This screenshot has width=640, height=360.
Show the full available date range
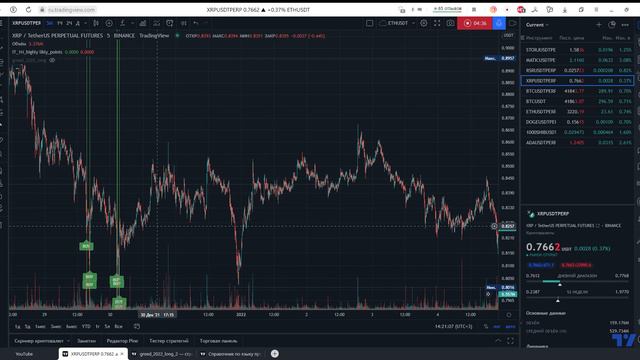coord(118,327)
